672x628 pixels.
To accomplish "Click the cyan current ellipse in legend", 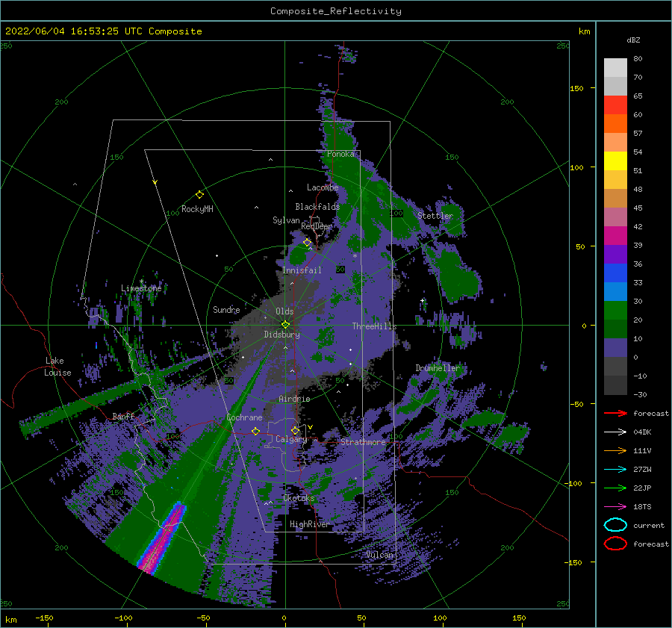I will 615,525.
